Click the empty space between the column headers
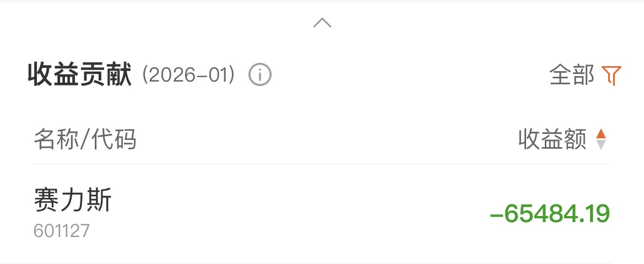 click(325, 140)
